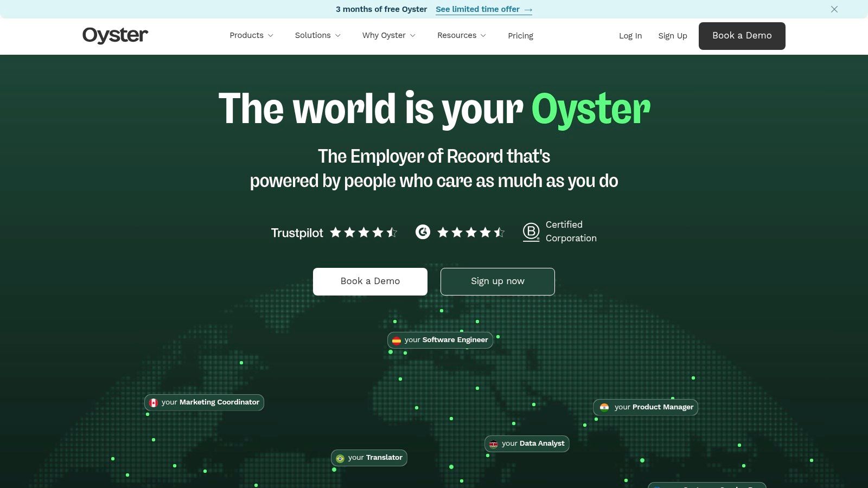868x488 pixels.
Task: Open the Resources menu
Action: click(462, 35)
